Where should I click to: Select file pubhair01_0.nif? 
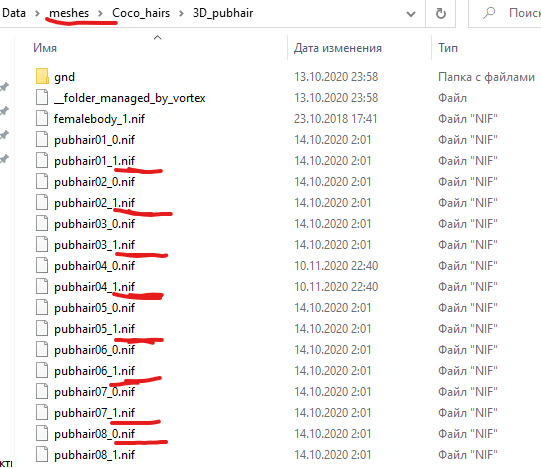[94, 140]
